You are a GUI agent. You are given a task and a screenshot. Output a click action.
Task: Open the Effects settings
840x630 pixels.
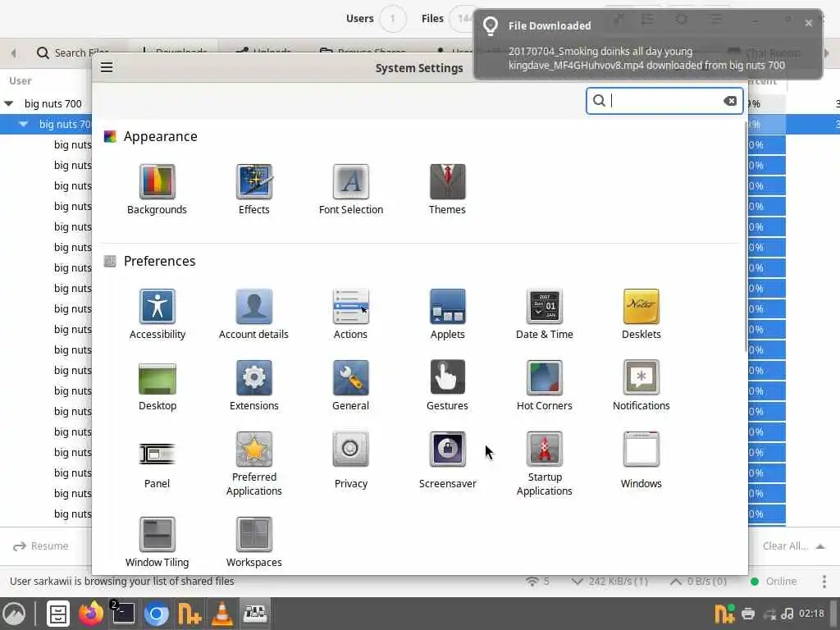(254, 189)
